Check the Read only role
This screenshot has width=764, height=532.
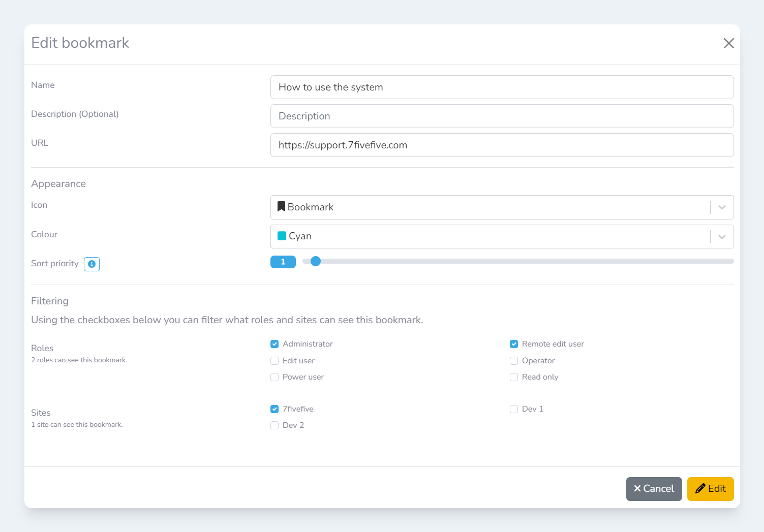[x=514, y=377]
